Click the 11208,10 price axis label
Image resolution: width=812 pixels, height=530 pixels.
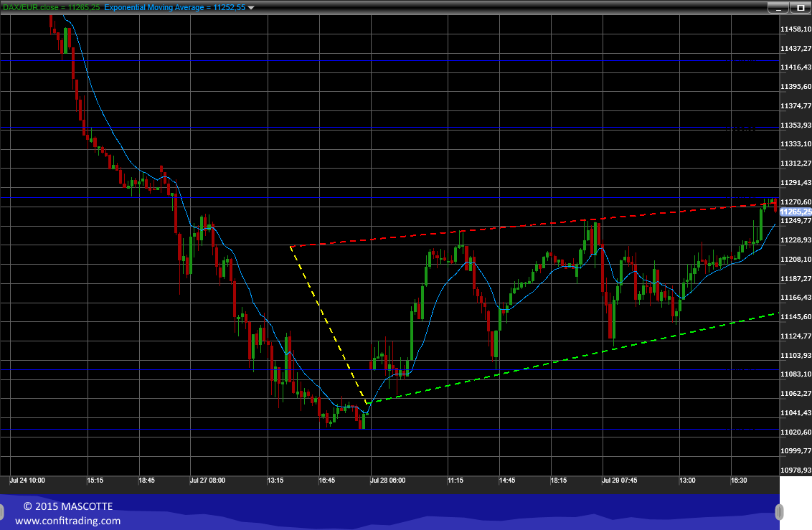tap(796, 260)
